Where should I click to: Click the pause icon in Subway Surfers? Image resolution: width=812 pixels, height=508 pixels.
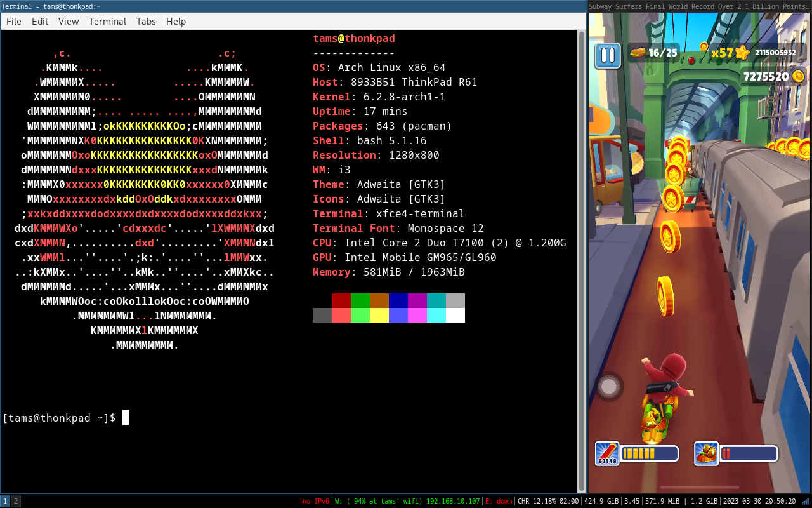pos(607,55)
